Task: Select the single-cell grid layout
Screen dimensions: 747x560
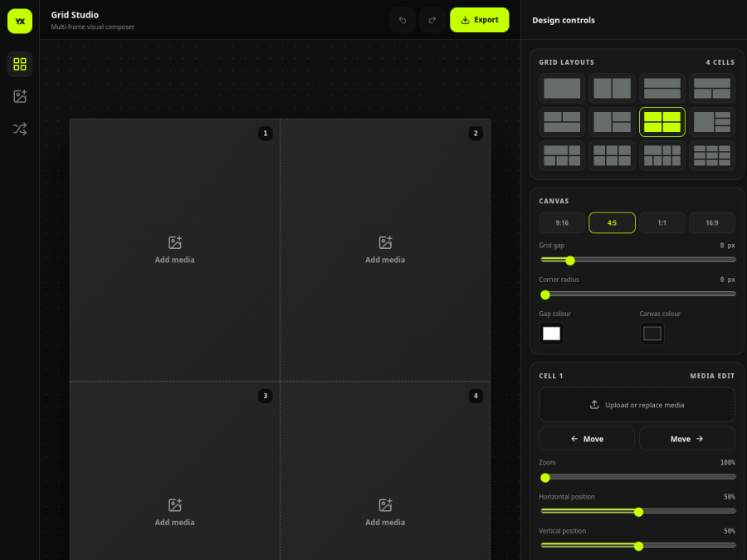Action: click(x=562, y=88)
